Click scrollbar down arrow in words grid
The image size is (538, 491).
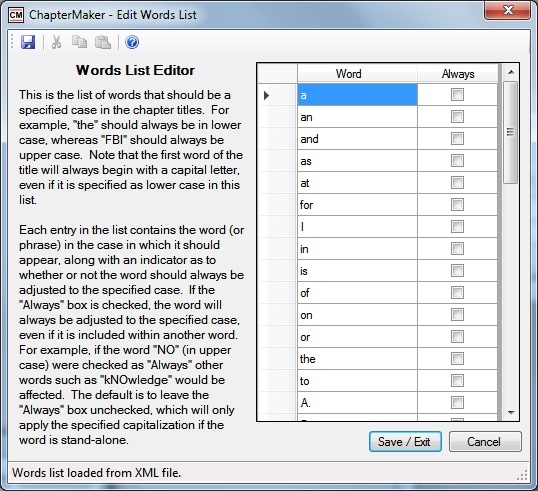point(511,413)
